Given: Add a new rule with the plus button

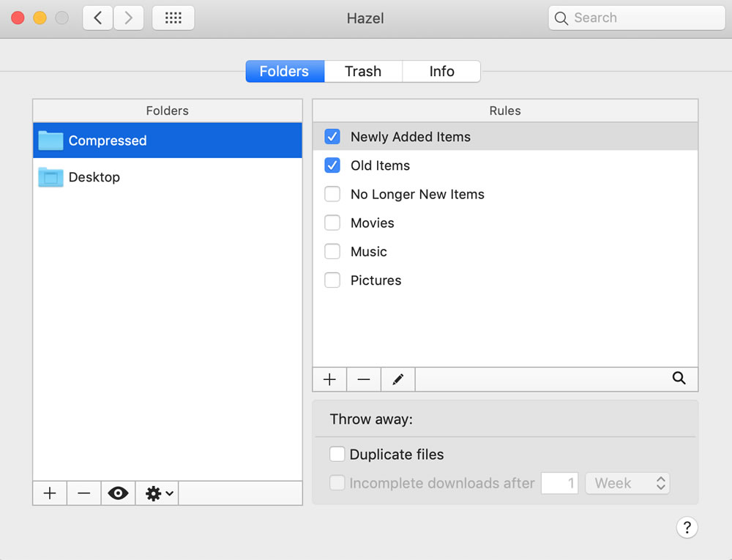Looking at the screenshot, I should click(x=329, y=379).
